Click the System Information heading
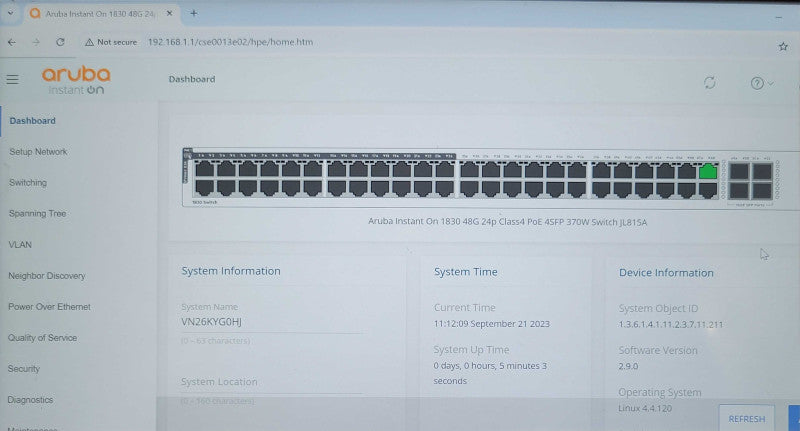 pyautogui.click(x=231, y=271)
